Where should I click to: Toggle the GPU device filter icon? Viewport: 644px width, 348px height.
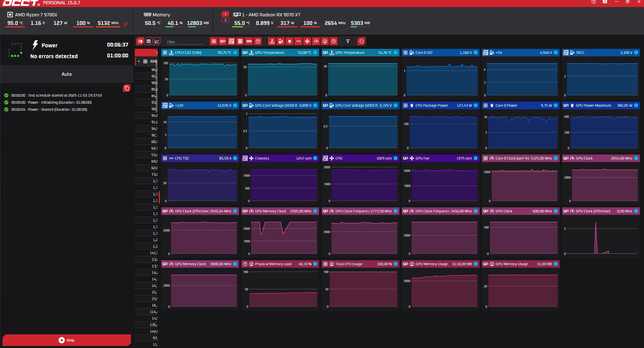222,41
